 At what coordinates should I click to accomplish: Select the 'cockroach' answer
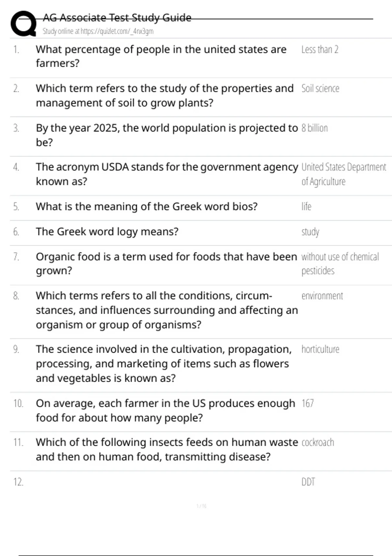pos(318,443)
